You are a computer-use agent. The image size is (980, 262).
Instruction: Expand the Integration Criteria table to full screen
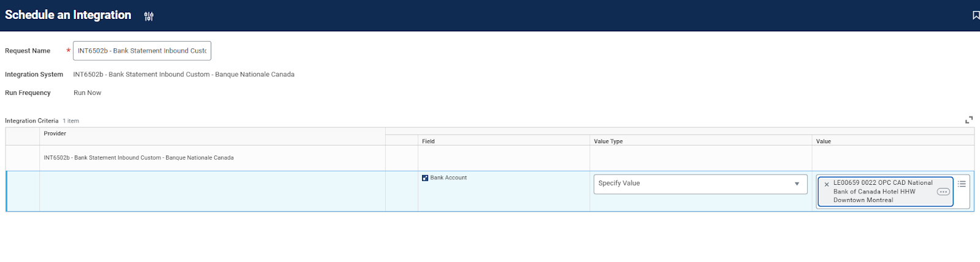(x=968, y=120)
